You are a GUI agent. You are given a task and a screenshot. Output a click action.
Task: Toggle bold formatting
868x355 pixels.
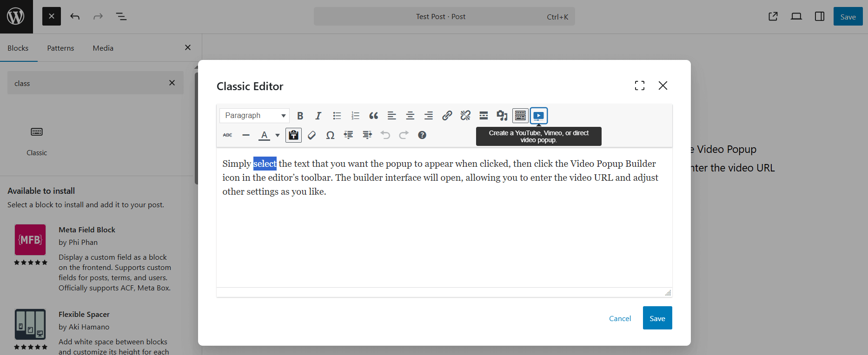click(x=300, y=116)
